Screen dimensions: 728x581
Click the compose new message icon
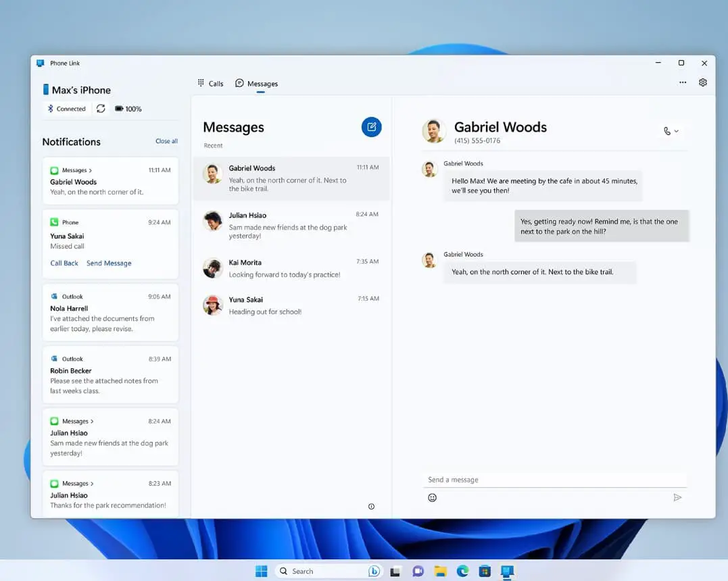tap(371, 127)
